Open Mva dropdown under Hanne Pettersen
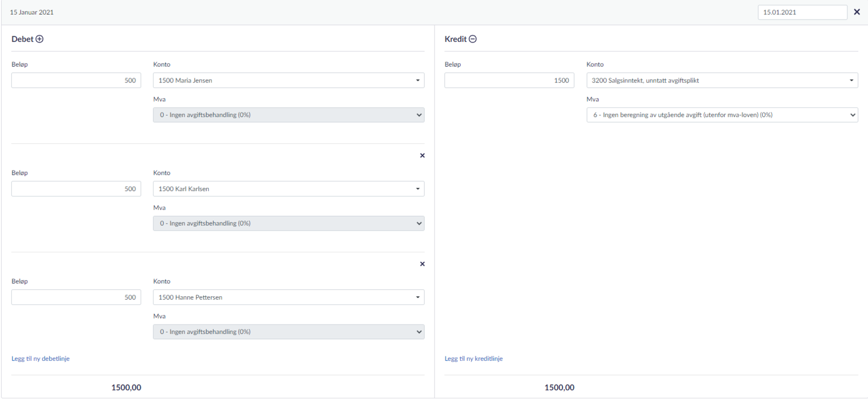The image size is (868, 400). 288,332
